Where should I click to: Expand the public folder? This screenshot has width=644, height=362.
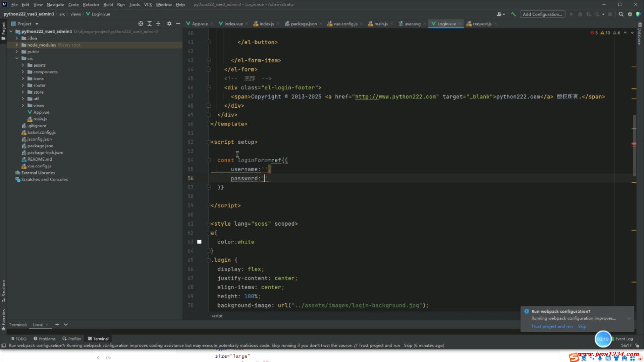click(x=17, y=52)
